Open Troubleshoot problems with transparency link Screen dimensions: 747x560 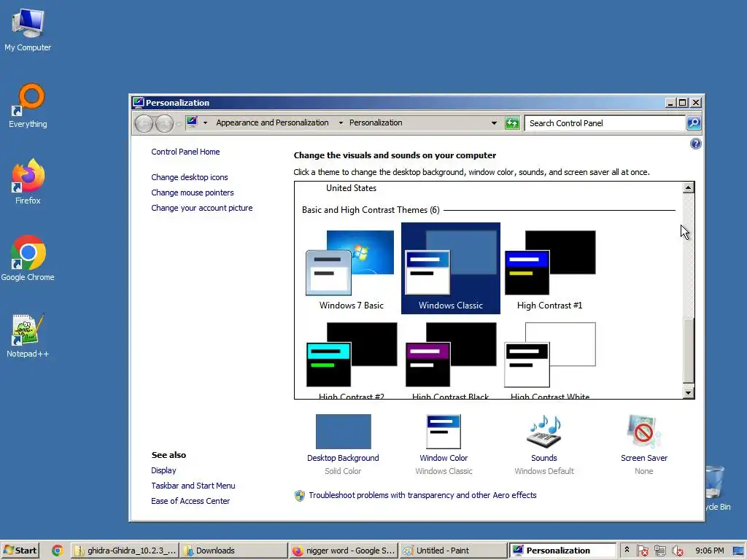pos(422,495)
